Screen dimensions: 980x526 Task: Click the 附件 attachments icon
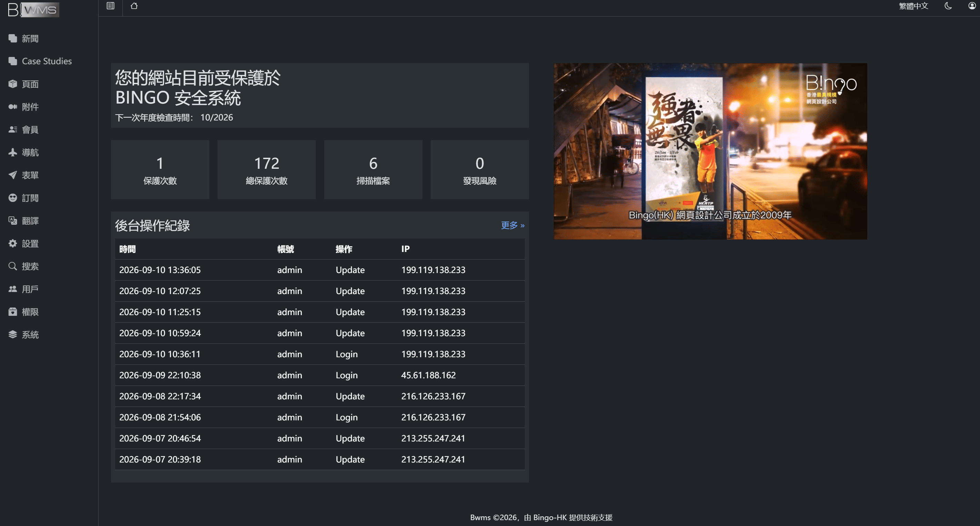point(12,107)
